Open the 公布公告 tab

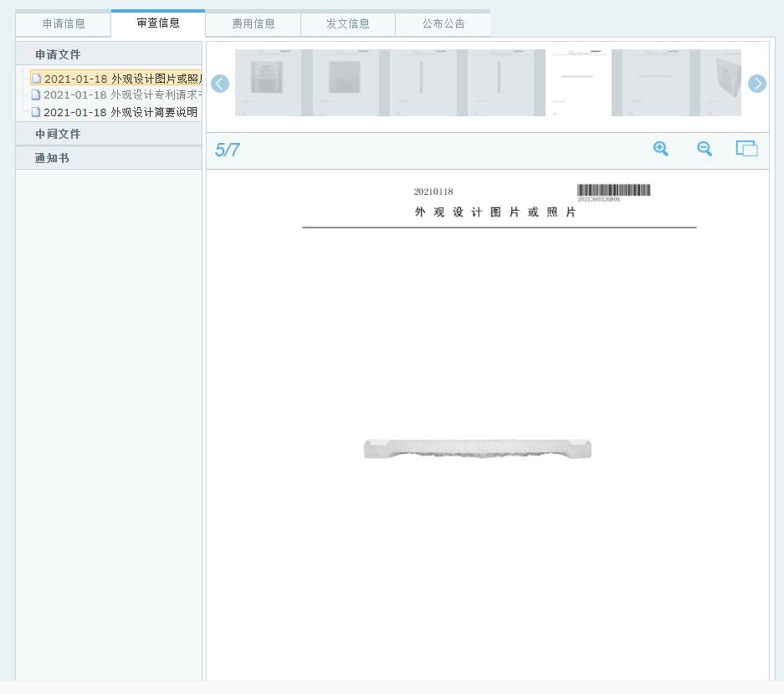[443, 23]
